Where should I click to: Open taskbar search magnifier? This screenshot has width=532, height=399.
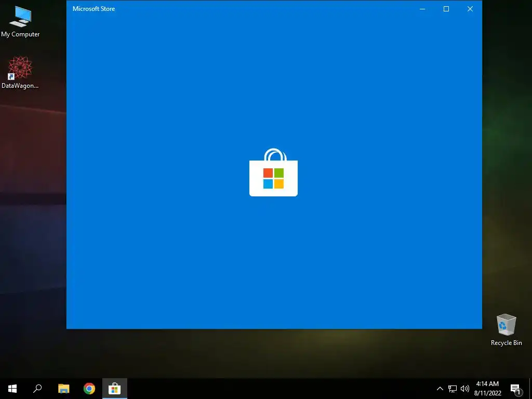pos(37,389)
